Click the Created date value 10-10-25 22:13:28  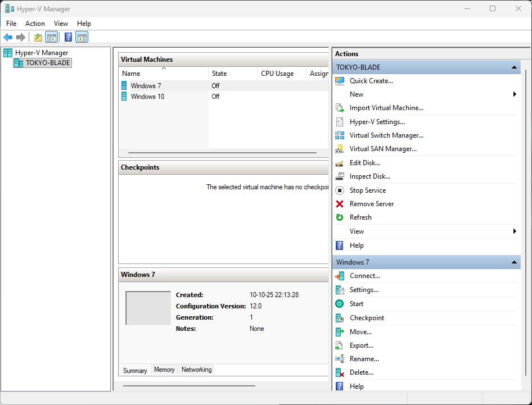point(274,295)
